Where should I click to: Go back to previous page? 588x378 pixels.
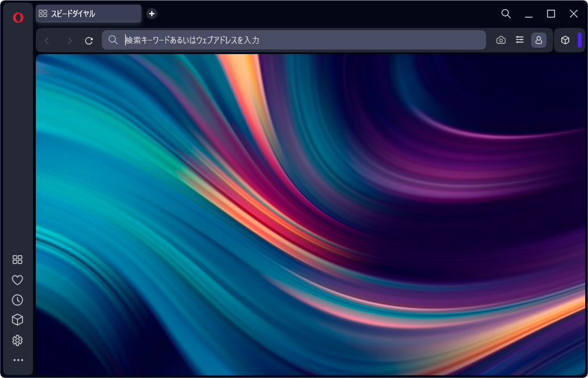(47, 40)
